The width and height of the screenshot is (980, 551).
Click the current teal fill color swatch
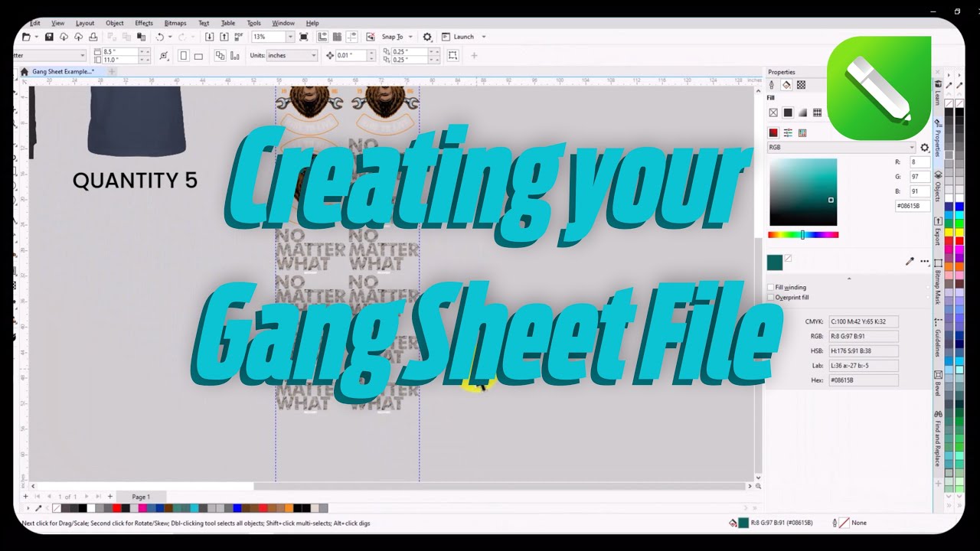click(x=775, y=262)
